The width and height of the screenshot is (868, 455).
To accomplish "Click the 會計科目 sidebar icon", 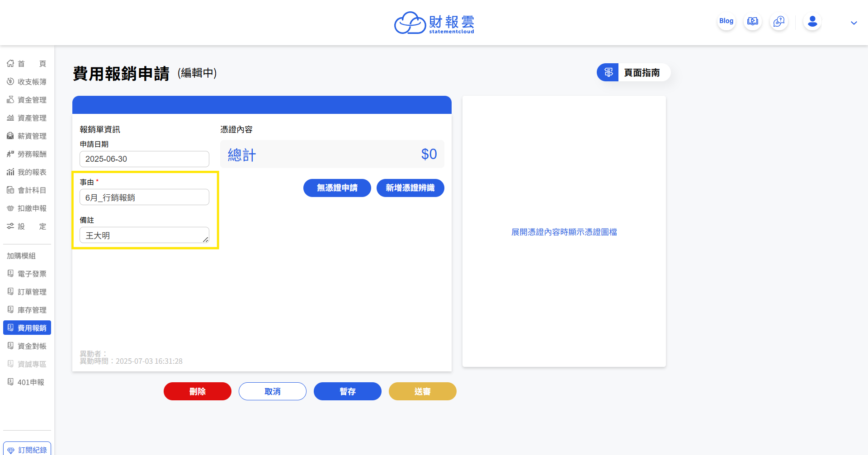I will tap(10, 190).
